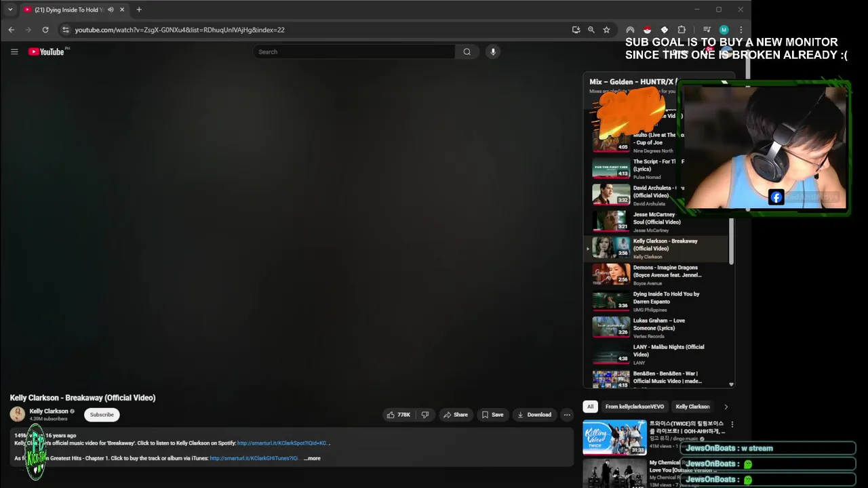Open iTunes smarturl link in description

[254, 458]
